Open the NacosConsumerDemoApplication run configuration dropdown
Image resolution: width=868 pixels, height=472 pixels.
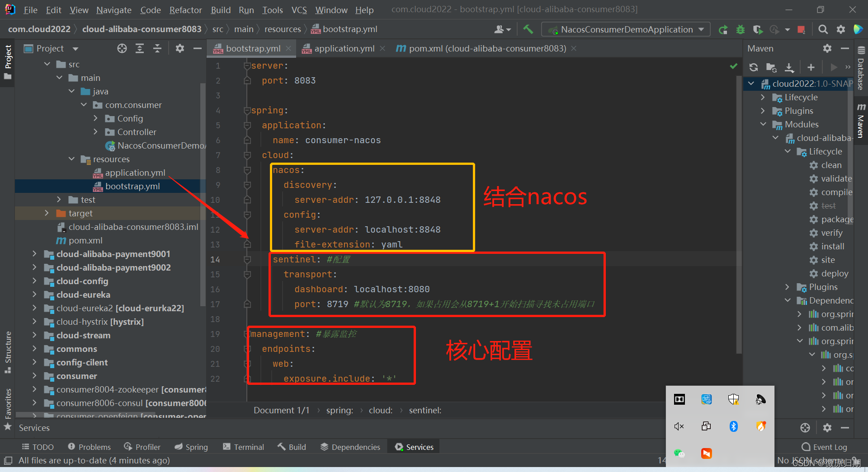(x=626, y=29)
